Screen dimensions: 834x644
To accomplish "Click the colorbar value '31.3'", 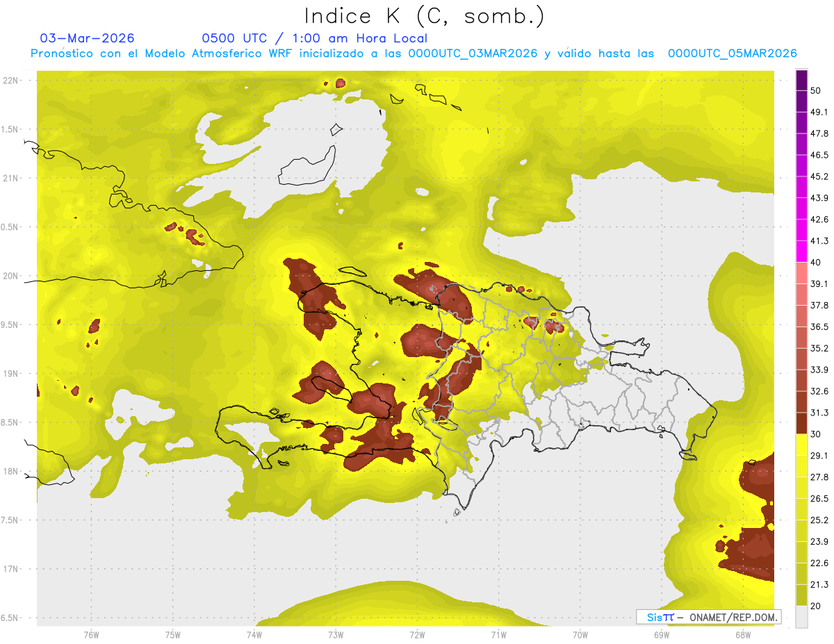I will point(820,413).
